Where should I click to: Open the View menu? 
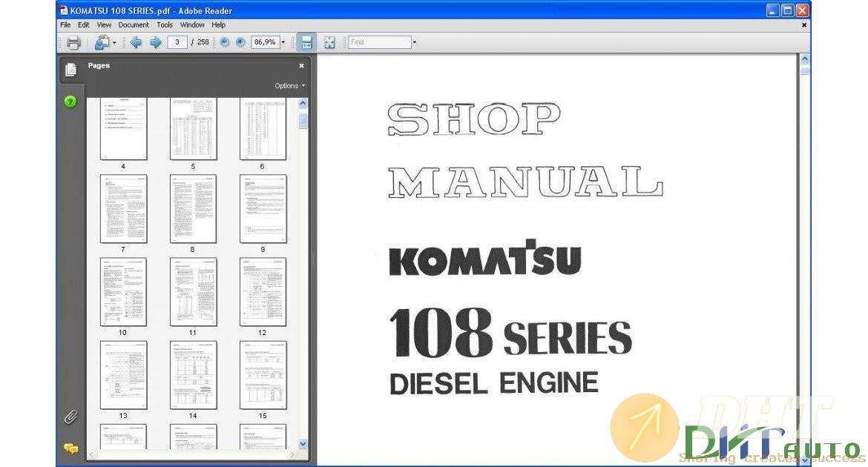[x=104, y=25]
